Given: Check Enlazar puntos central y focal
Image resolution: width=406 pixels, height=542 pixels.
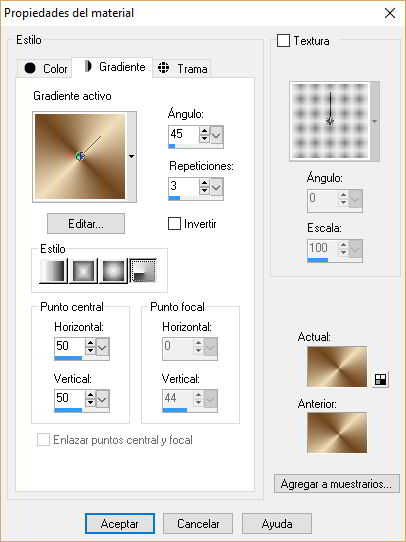Looking at the screenshot, I should (x=43, y=440).
